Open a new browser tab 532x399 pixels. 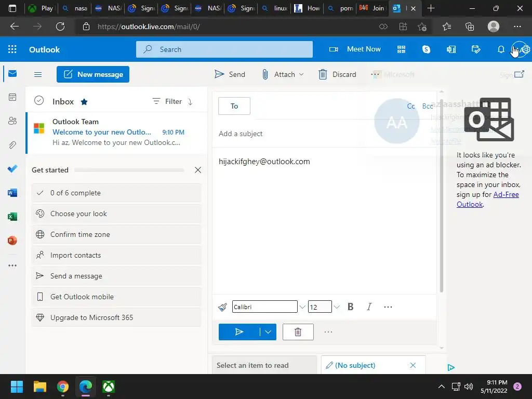pyautogui.click(x=431, y=8)
